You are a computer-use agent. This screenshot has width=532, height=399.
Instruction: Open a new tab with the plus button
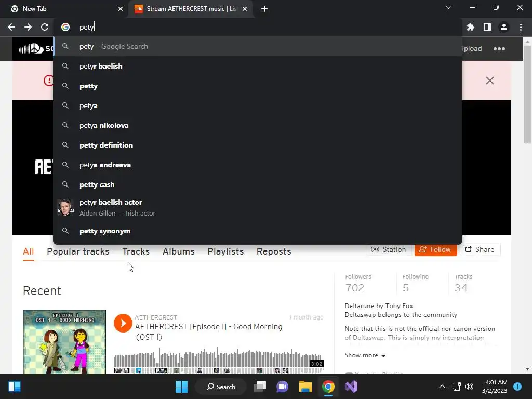pyautogui.click(x=264, y=9)
